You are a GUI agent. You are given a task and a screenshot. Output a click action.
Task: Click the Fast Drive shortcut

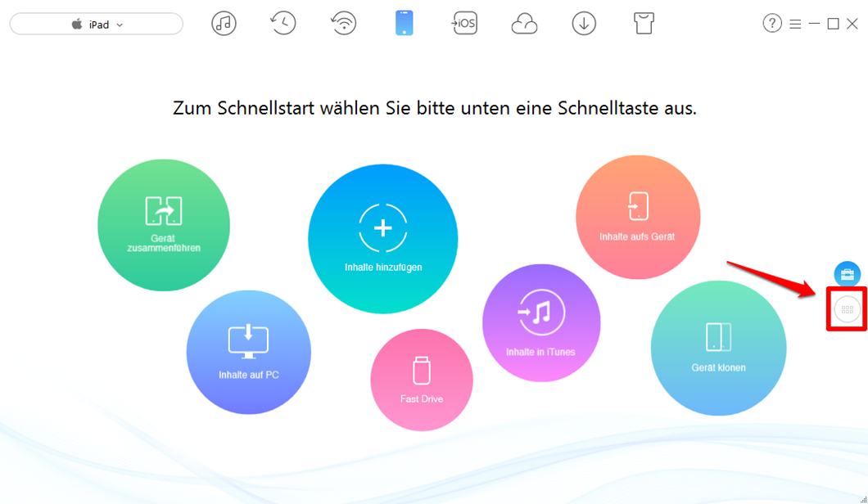click(422, 380)
